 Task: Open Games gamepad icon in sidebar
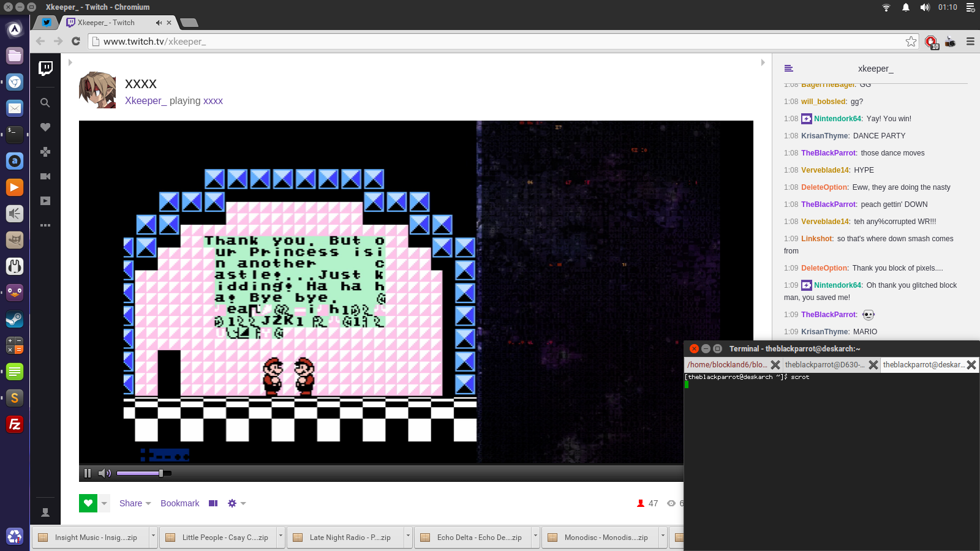point(45,152)
